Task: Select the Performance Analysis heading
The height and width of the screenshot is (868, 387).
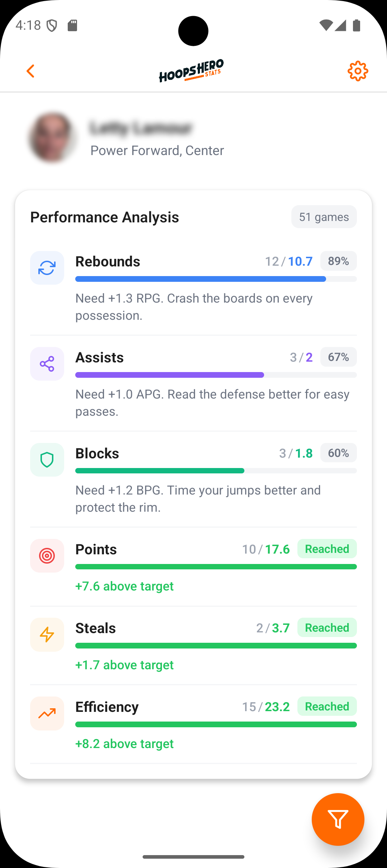Action: (104, 217)
